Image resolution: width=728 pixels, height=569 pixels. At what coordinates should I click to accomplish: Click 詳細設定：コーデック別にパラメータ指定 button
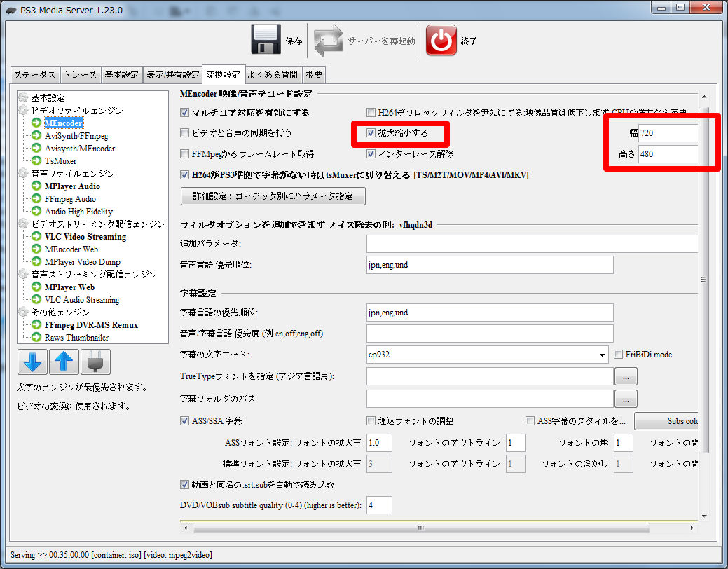coord(273,196)
